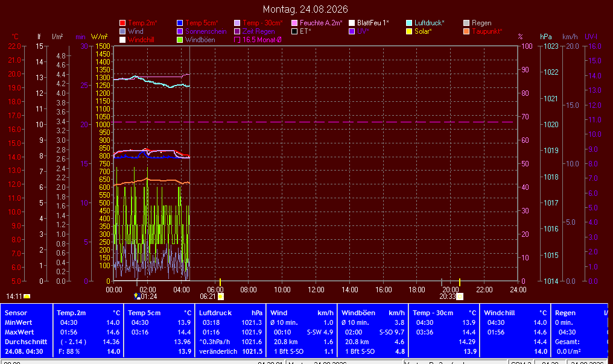The image size is (613, 364).
Task: Click the 02:00 time in Windböen column
Action: [354, 333]
